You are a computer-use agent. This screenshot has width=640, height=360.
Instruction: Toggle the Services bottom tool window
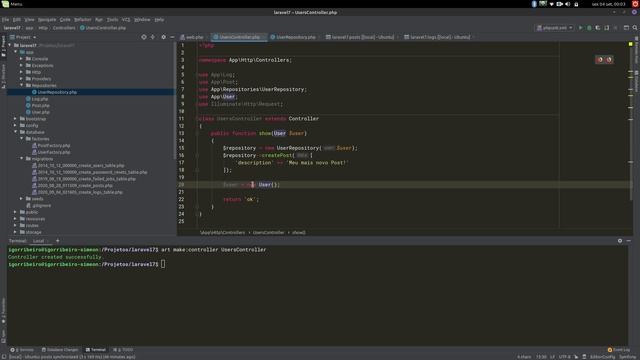22,350
